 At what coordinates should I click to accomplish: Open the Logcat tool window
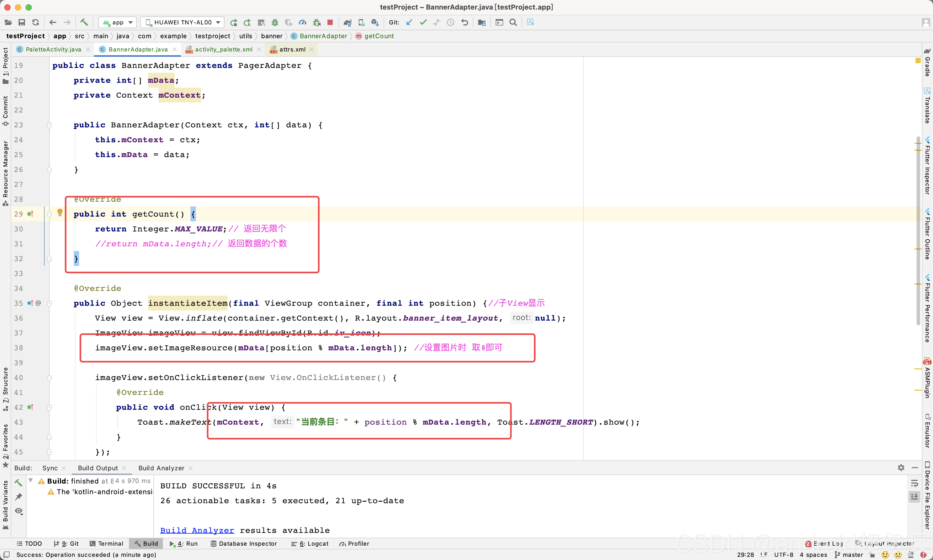[x=310, y=543]
